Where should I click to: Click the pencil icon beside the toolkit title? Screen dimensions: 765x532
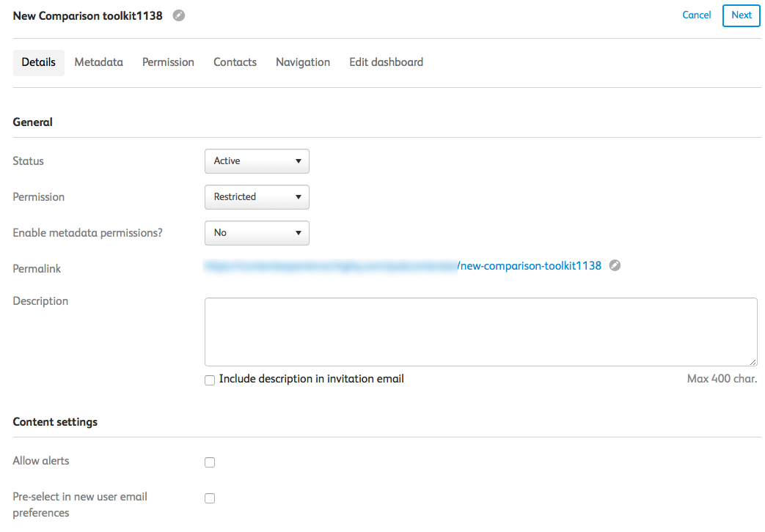pyautogui.click(x=179, y=15)
